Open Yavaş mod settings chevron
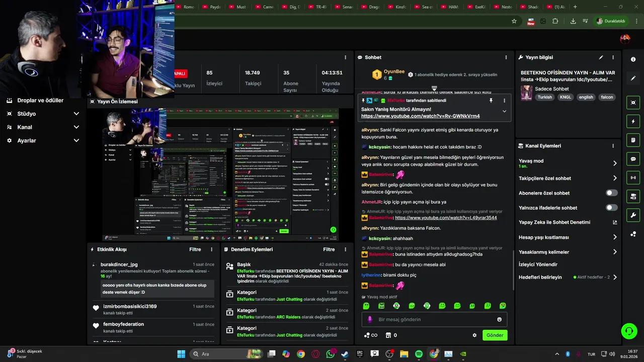 (x=614, y=163)
